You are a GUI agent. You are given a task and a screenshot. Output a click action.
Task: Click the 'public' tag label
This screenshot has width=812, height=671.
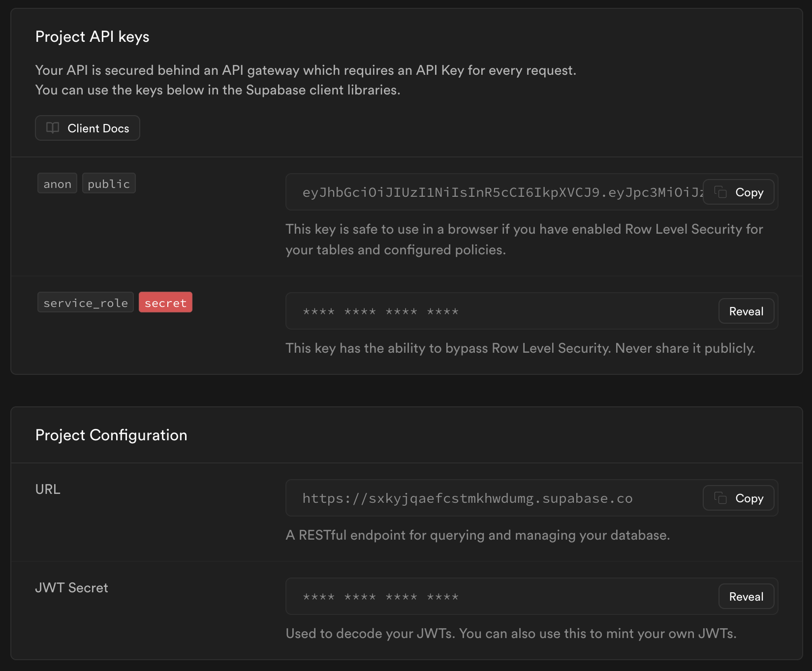pyautogui.click(x=109, y=183)
